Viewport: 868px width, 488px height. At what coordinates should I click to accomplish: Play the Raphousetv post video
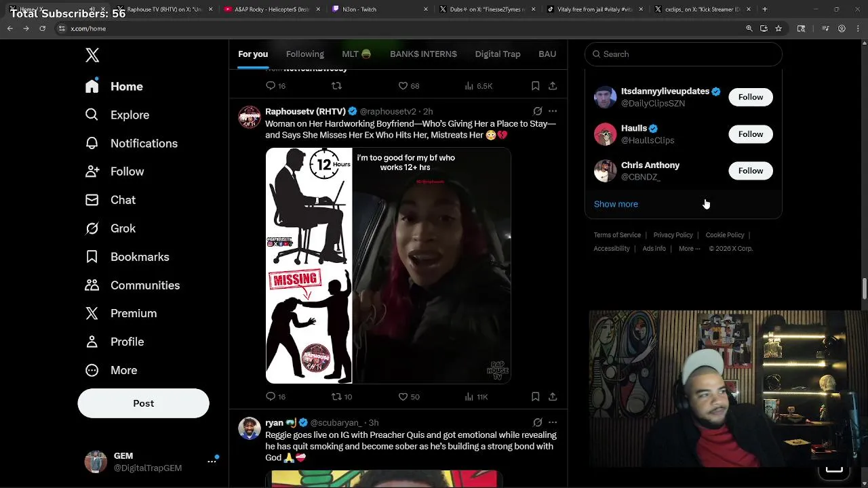click(388, 266)
